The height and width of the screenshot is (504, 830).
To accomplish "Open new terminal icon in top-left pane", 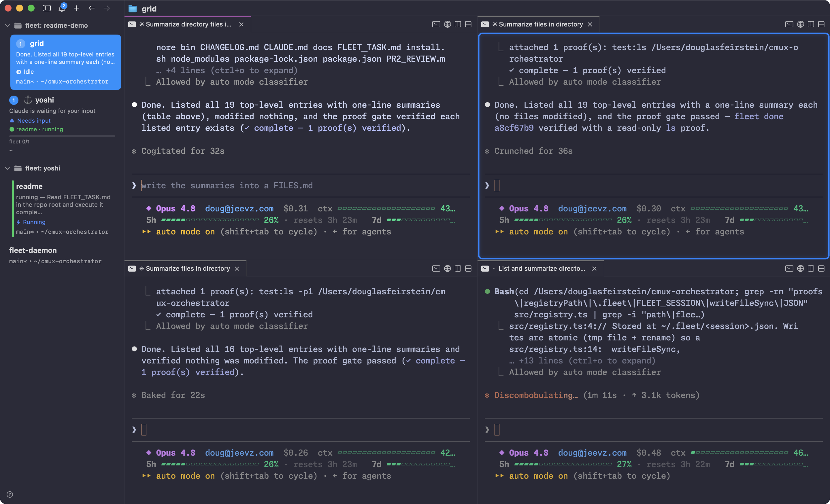I will click(x=436, y=24).
